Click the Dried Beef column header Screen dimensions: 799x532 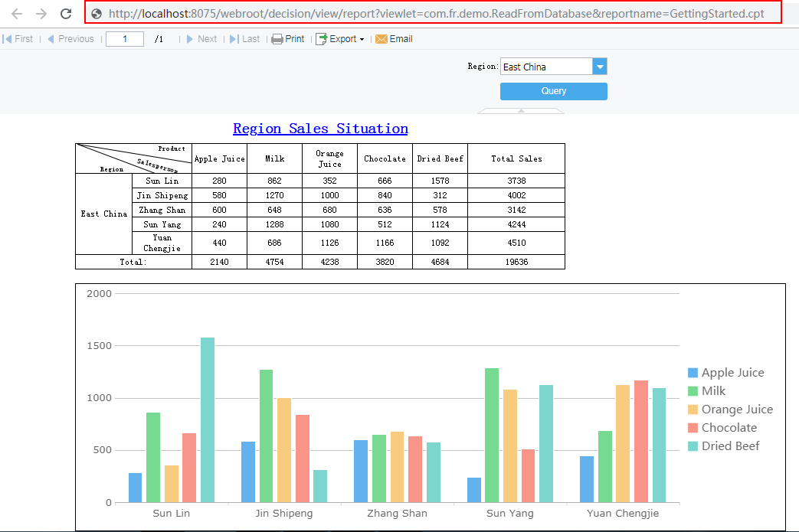(440, 159)
